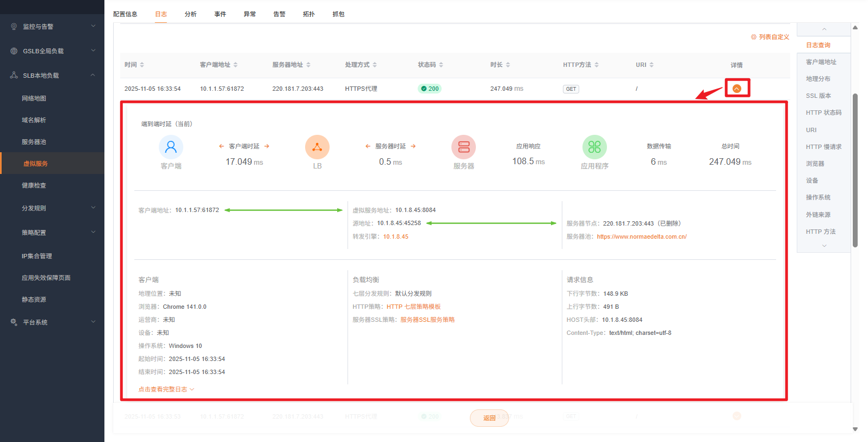Click the application program icon

coord(594,147)
